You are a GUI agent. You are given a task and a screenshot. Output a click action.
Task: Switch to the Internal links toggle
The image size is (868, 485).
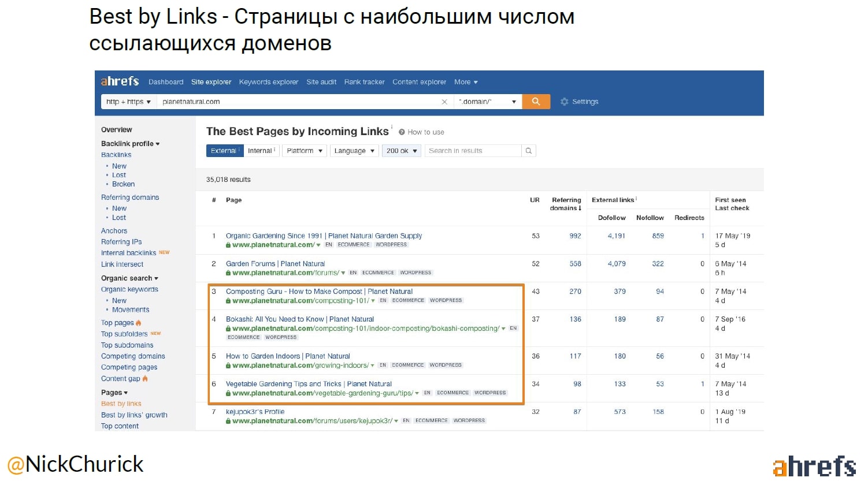261,151
